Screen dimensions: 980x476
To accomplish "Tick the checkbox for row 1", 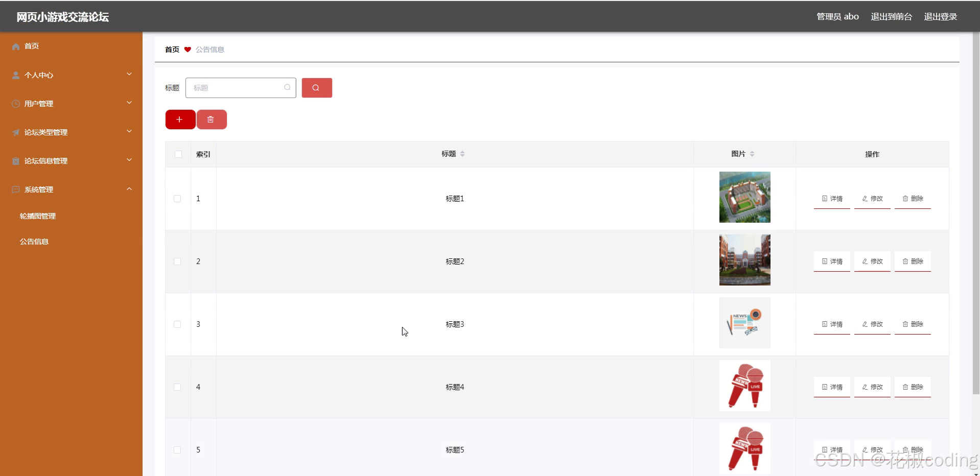I will [177, 199].
